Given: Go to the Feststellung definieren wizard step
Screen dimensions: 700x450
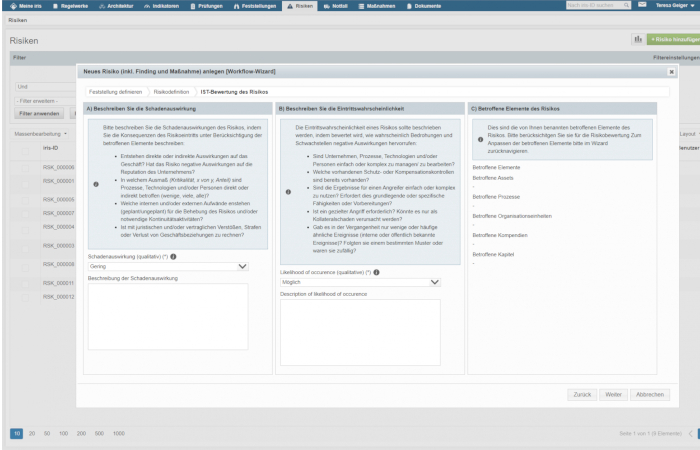Looking at the screenshot, I should coord(115,91).
